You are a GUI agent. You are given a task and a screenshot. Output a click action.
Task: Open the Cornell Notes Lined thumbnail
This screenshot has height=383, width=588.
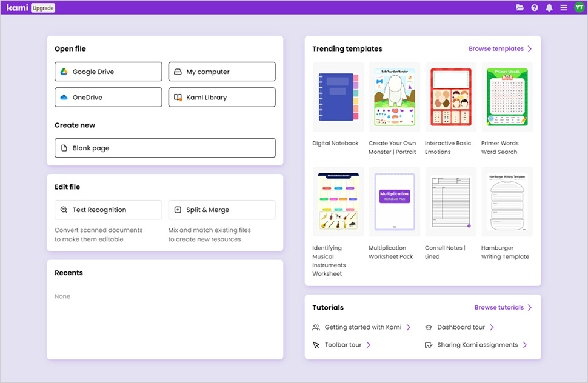point(451,202)
